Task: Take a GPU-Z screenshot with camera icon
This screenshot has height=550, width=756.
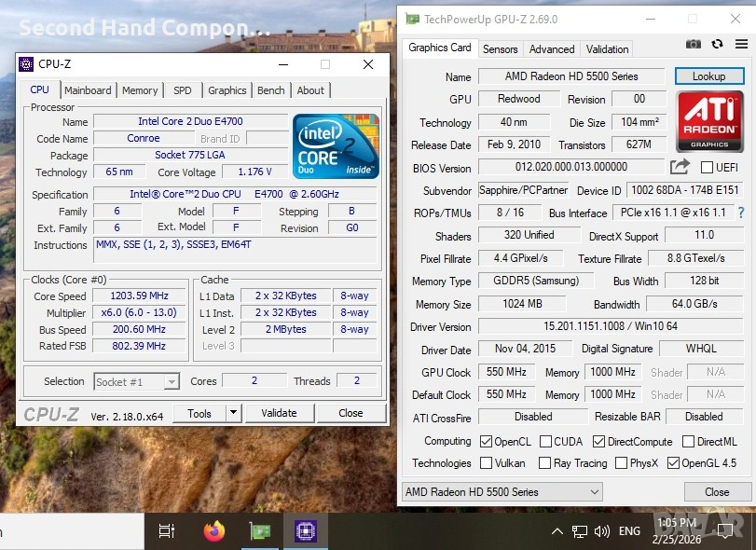Action: coord(693,44)
